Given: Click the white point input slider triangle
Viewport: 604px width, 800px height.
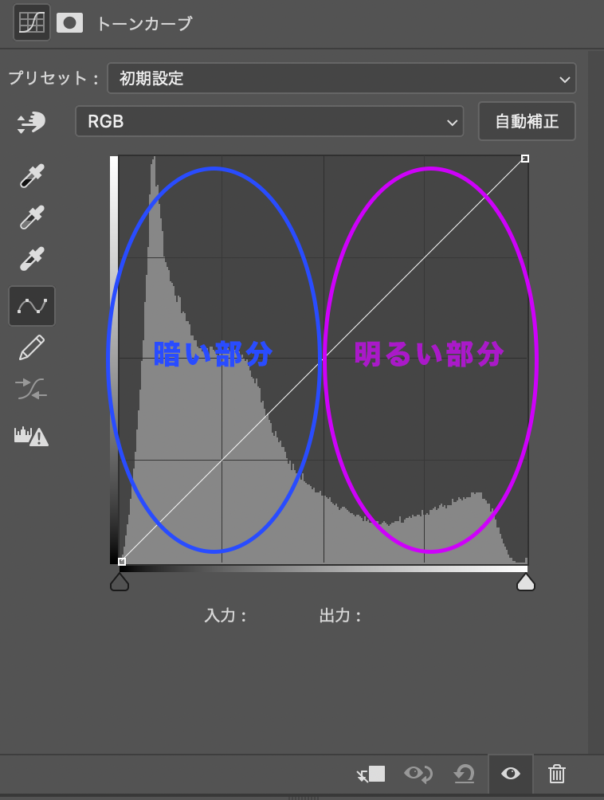Looking at the screenshot, I should (526, 582).
